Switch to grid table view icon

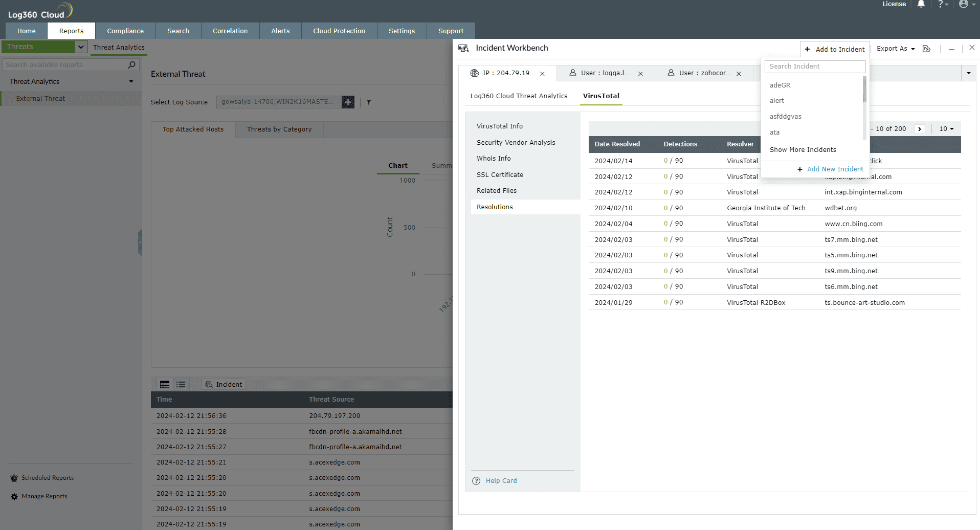[165, 384]
